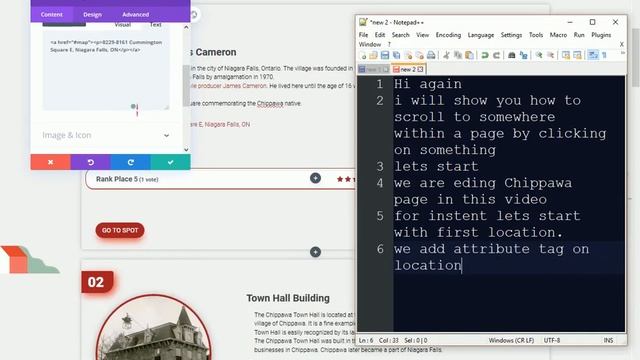This screenshot has height=360, width=640.
Task: Close the new 2 tab with its X
Action: (x=420, y=69)
